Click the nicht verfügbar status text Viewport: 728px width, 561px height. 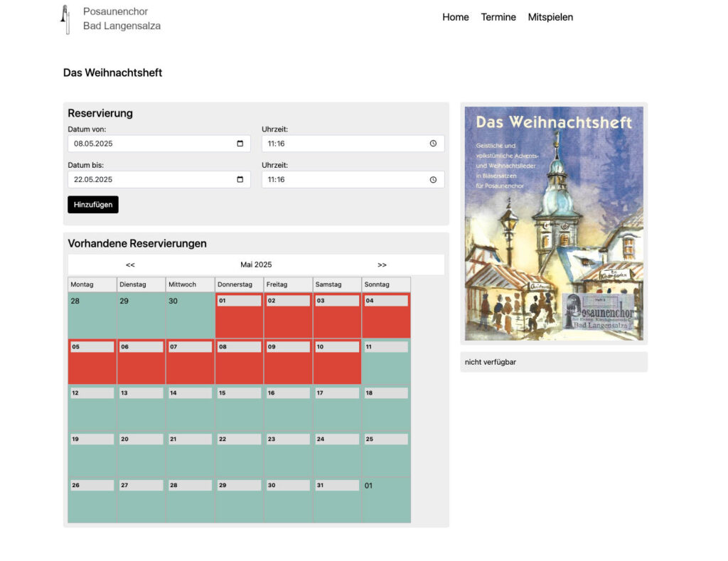click(x=491, y=362)
